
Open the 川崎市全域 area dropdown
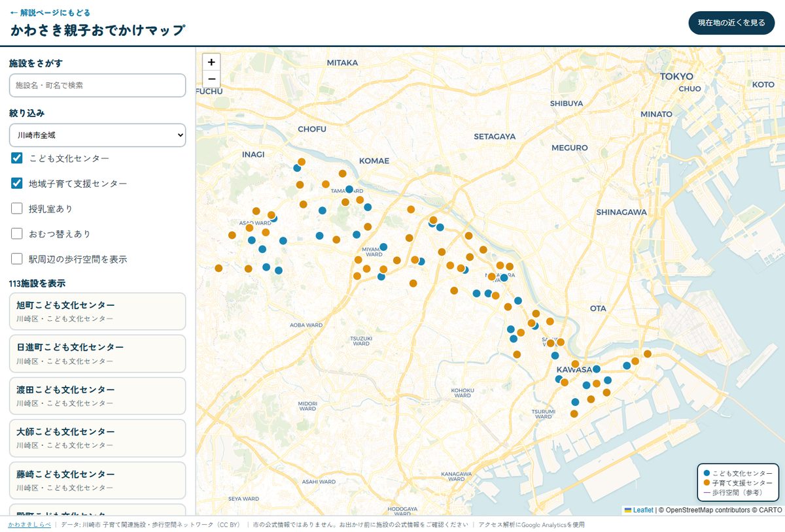coord(97,135)
